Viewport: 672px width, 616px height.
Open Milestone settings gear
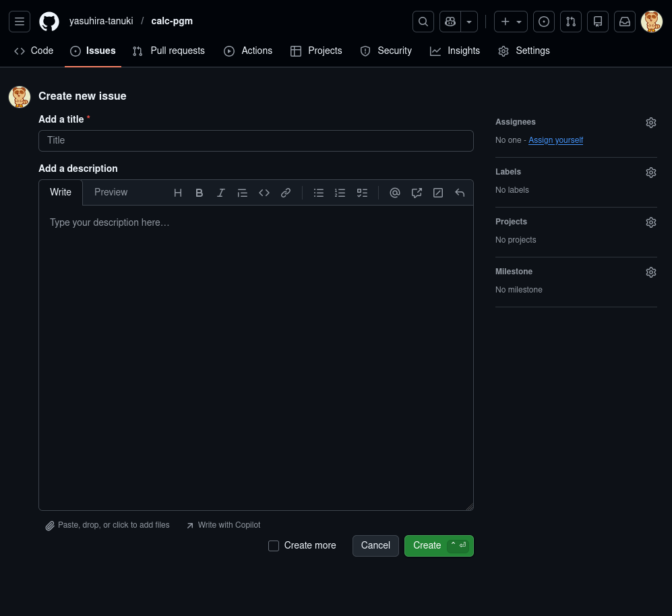point(650,272)
